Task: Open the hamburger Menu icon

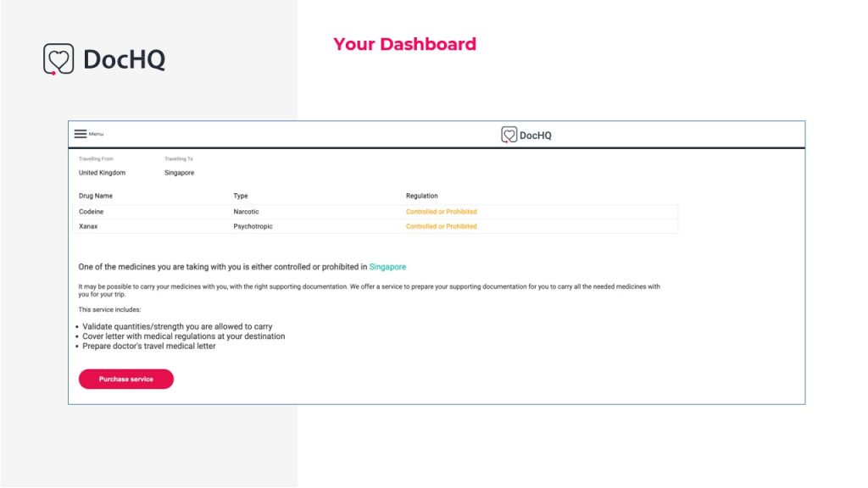Action: click(81, 134)
